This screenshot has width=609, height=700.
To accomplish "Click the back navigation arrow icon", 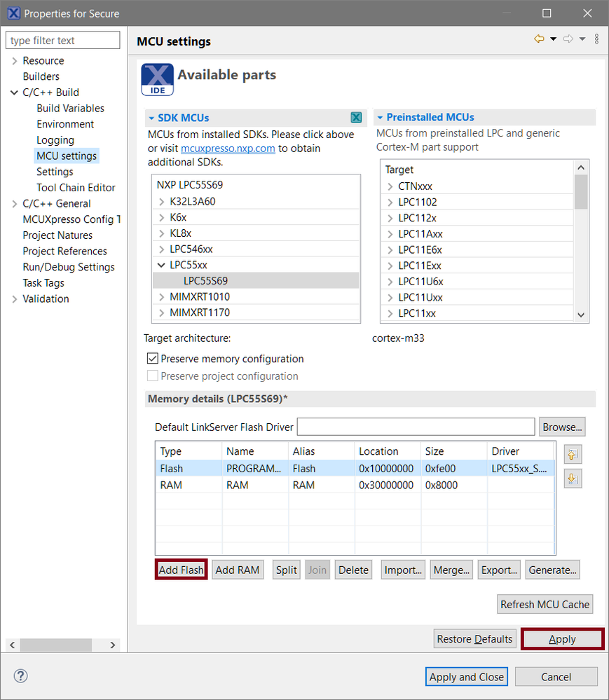I will pos(539,39).
